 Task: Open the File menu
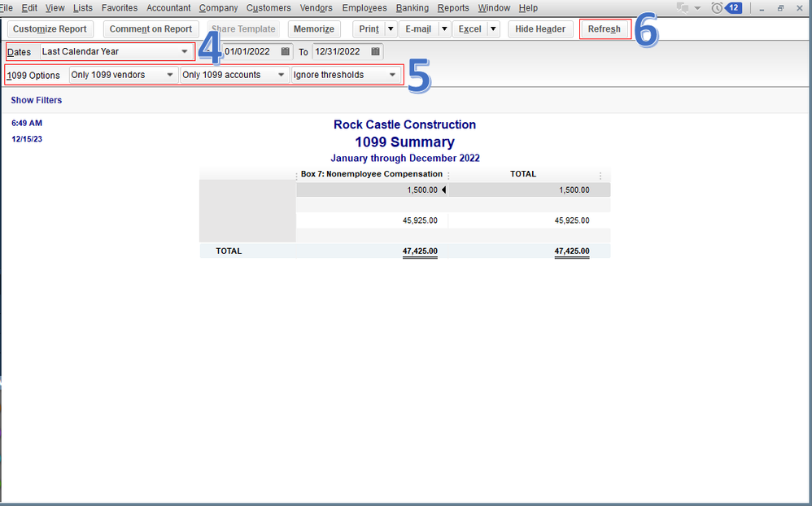[7, 8]
